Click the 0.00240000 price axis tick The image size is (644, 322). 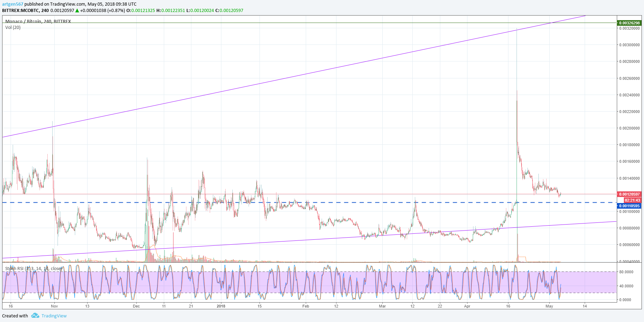click(630, 95)
